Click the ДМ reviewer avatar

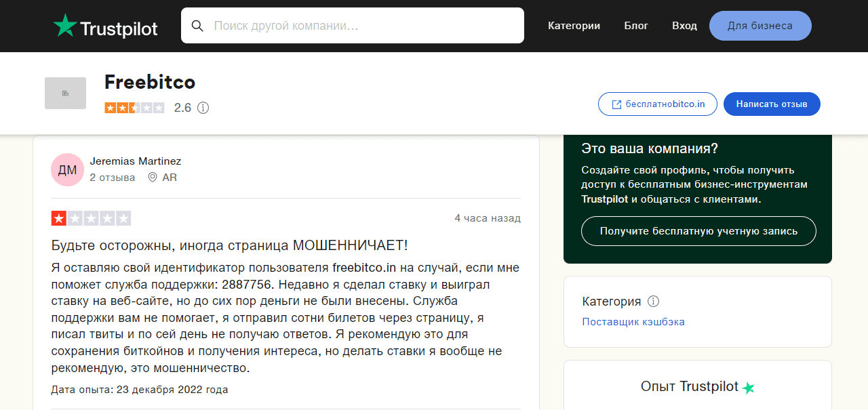(x=67, y=170)
